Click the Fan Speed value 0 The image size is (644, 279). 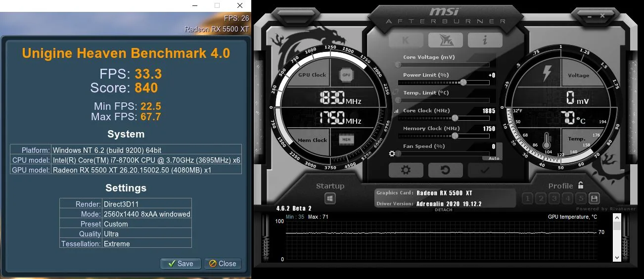click(x=493, y=146)
